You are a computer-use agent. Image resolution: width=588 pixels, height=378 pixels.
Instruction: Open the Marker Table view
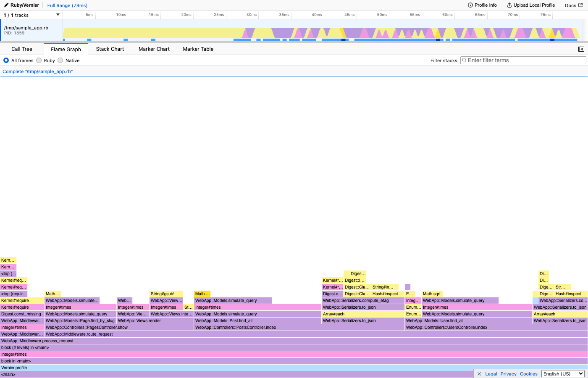(198, 49)
